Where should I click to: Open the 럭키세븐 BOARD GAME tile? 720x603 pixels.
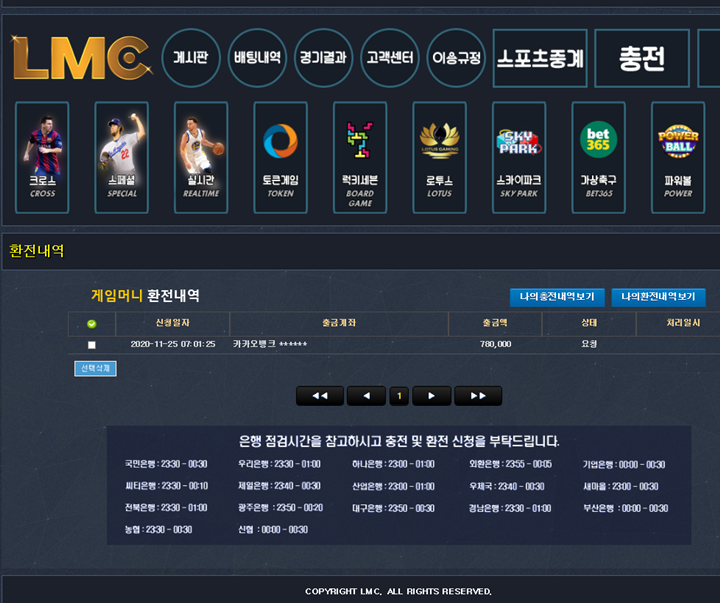(x=360, y=158)
